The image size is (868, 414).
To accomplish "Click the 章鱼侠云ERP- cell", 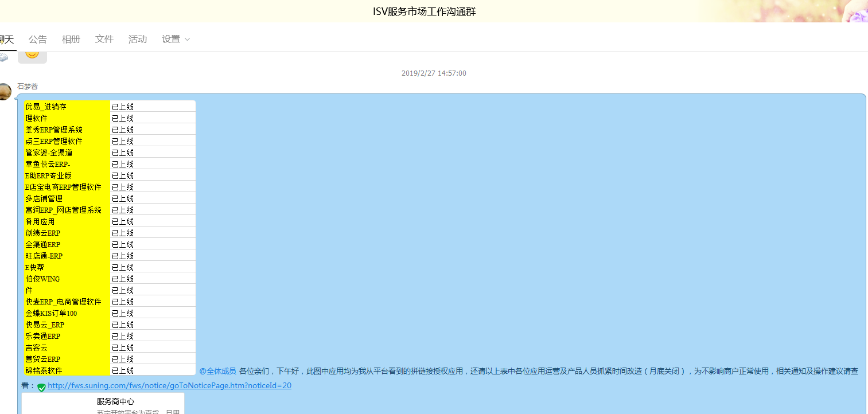I will [67, 164].
